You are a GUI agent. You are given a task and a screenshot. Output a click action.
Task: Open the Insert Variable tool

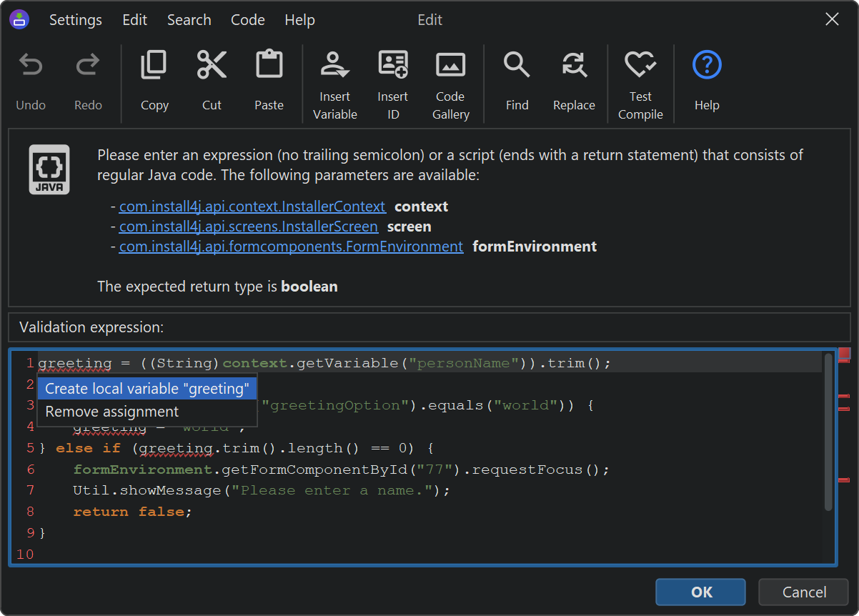[x=334, y=66]
